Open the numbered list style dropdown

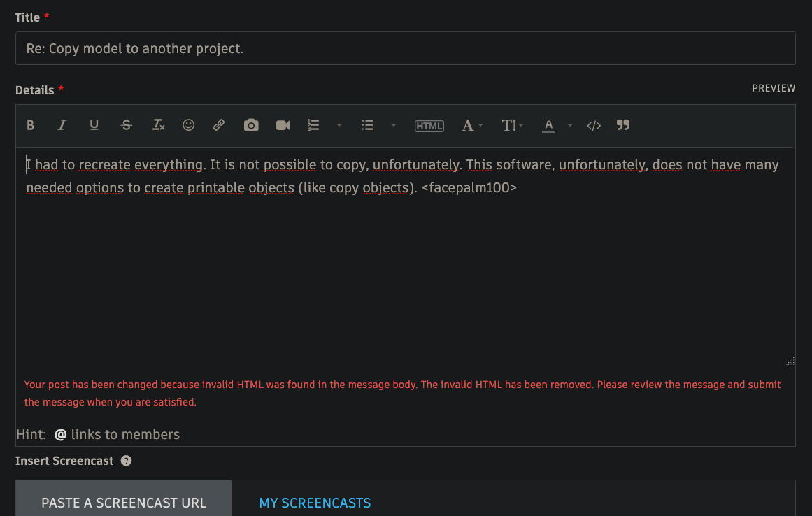339,125
